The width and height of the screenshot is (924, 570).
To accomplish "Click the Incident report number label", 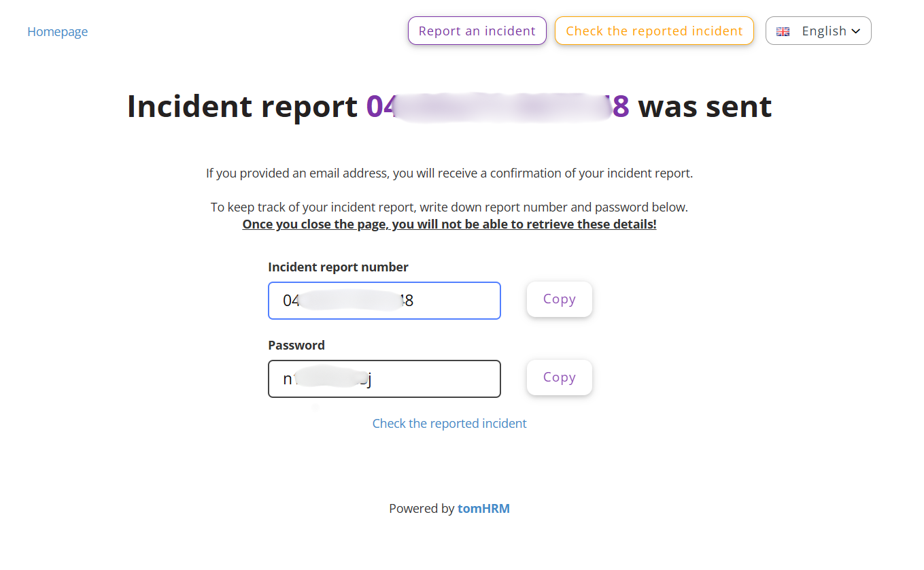I will (339, 267).
